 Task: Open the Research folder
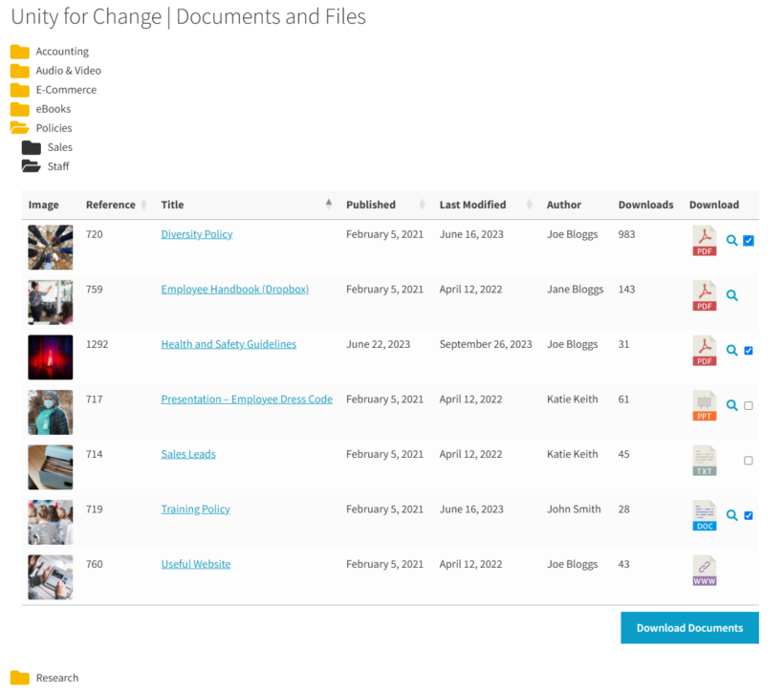click(56, 677)
